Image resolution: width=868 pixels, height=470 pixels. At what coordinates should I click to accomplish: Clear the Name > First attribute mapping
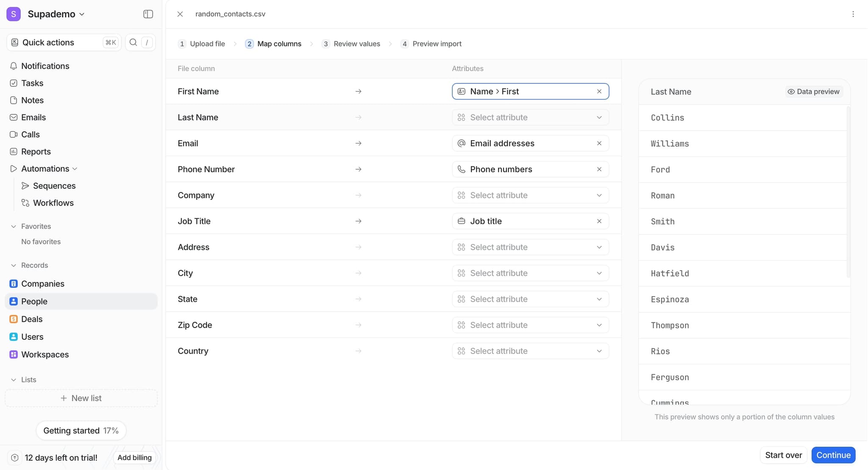(x=599, y=91)
